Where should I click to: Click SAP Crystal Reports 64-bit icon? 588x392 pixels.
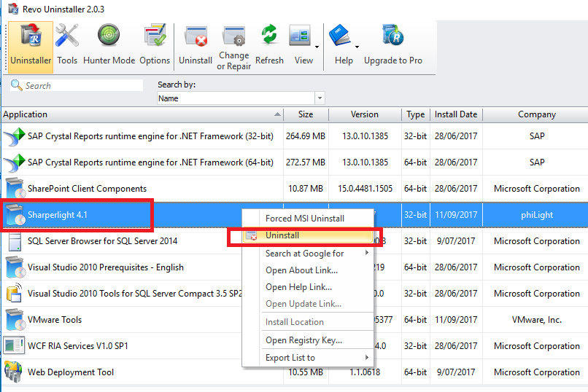(x=15, y=162)
